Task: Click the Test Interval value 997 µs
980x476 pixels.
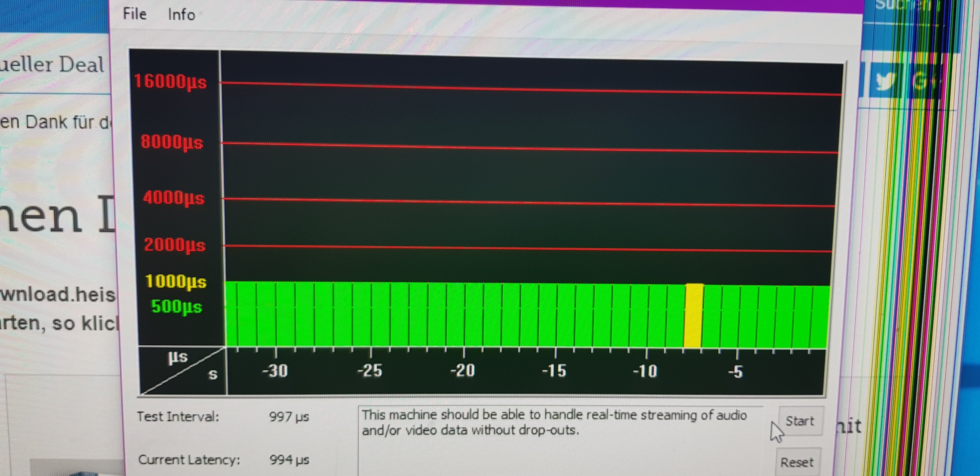Action: tap(289, 417)
